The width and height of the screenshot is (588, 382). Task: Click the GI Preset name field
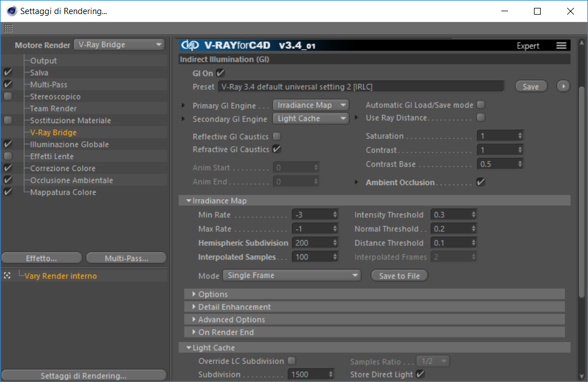tap(361, 87)
